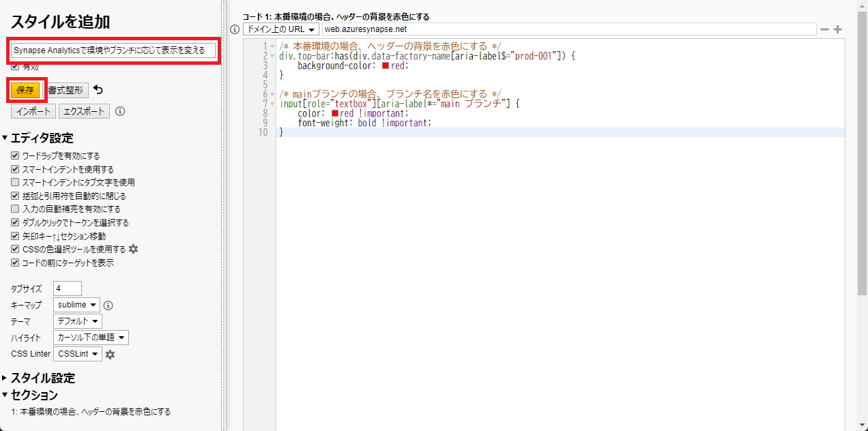Jump to section 1: 本番環境の場合
The width and height of the screenshot is (868, 431).
(91, 412)
